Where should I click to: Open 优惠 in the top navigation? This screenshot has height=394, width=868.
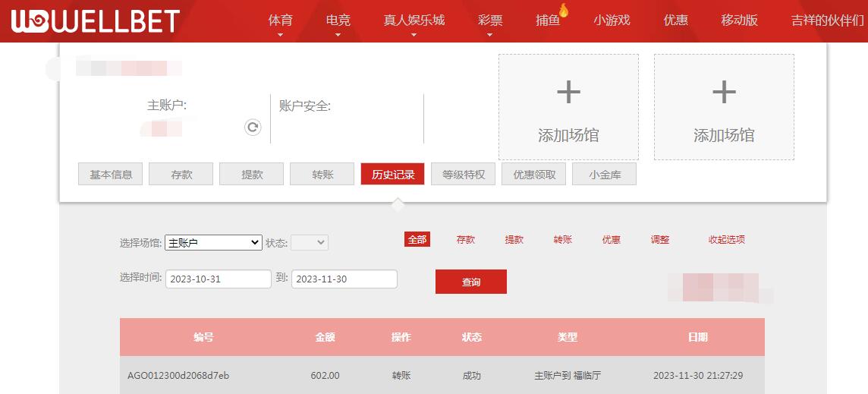click(676, 20)
